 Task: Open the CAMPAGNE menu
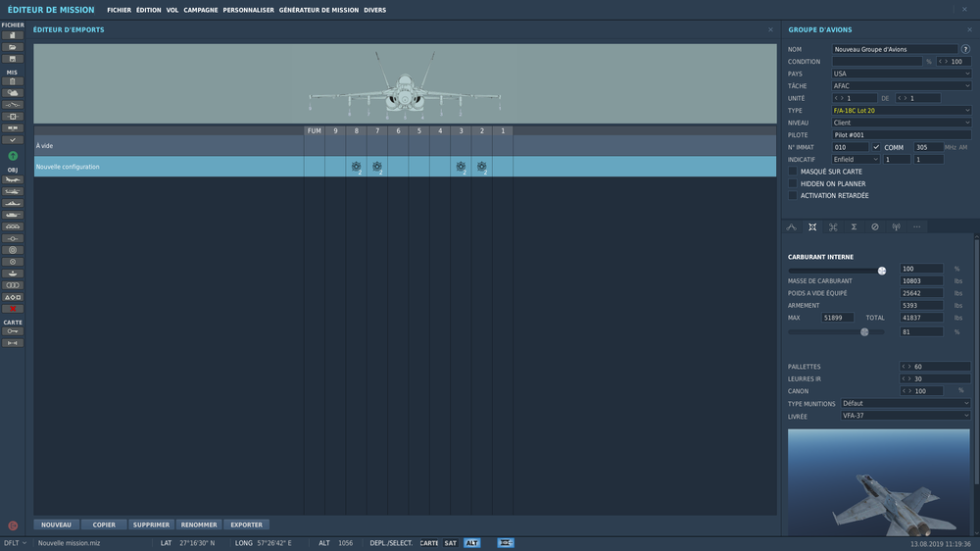tap(201, 10)
